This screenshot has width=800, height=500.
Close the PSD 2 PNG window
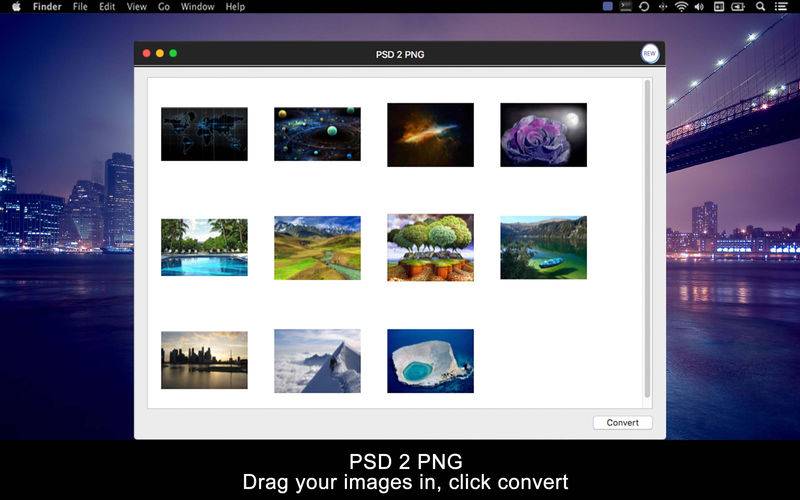point(146,53)
